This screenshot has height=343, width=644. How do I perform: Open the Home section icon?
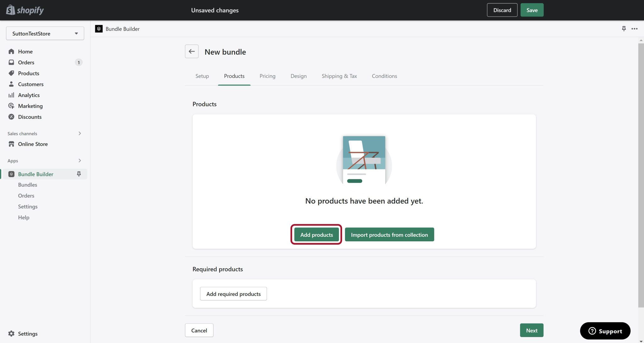click(x=11, y=51)
